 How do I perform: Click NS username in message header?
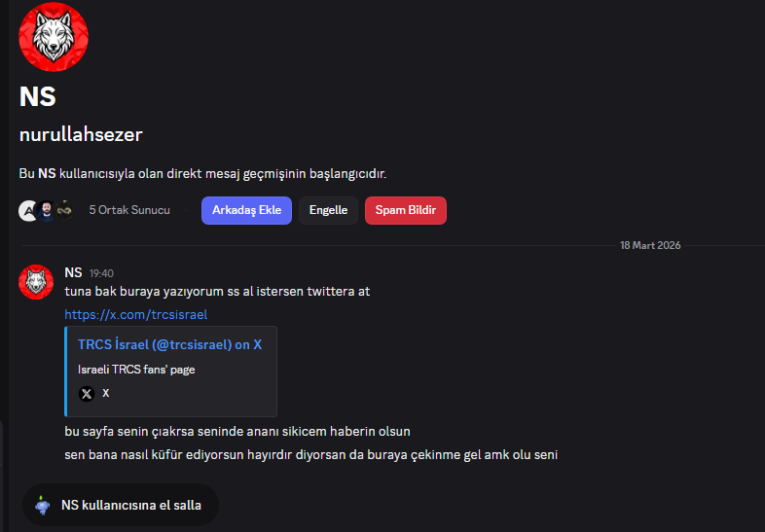[x=73, y=272]
